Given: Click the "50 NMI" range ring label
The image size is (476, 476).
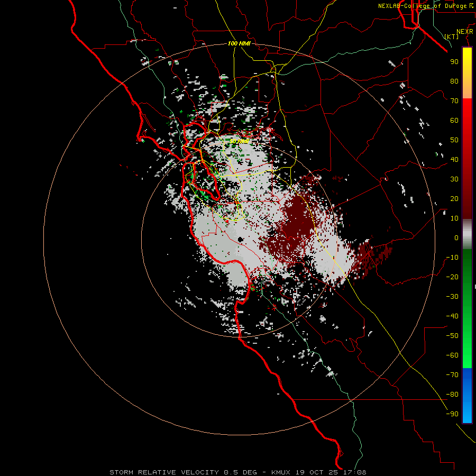Looking at the screenshot, I should 239,141.
